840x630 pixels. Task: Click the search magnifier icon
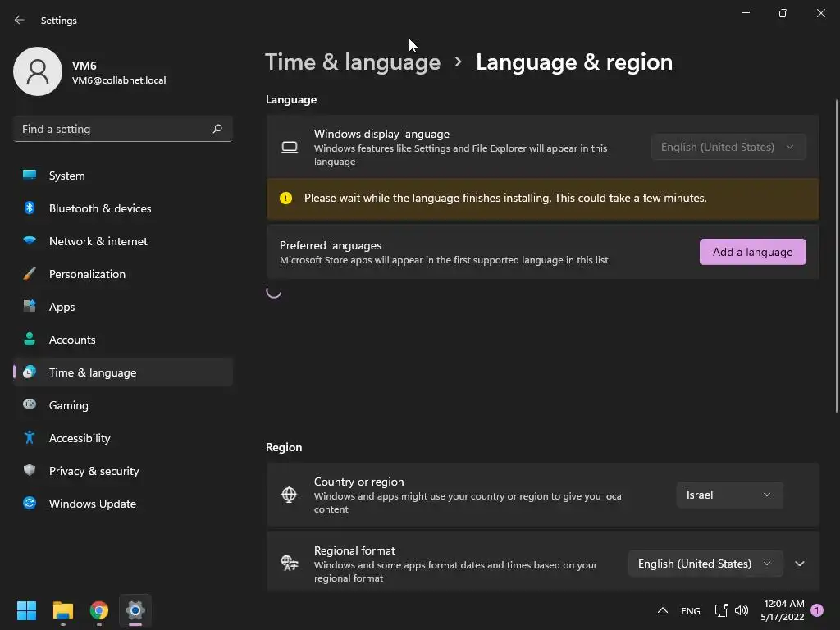point(217,129)
